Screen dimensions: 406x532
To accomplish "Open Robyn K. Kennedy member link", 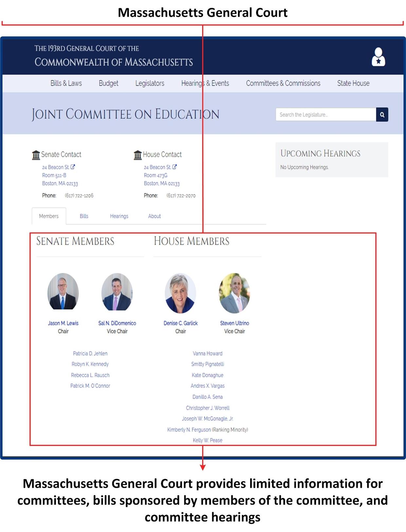I will click(x=90, y=364).
